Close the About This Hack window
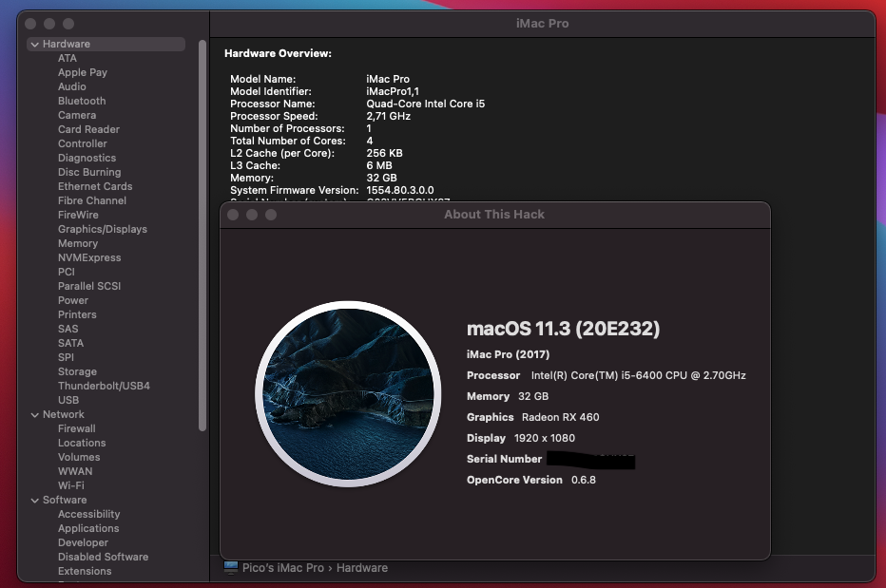Image resolution: width=886 pixels, height=588 pixels. coord(233,215)
